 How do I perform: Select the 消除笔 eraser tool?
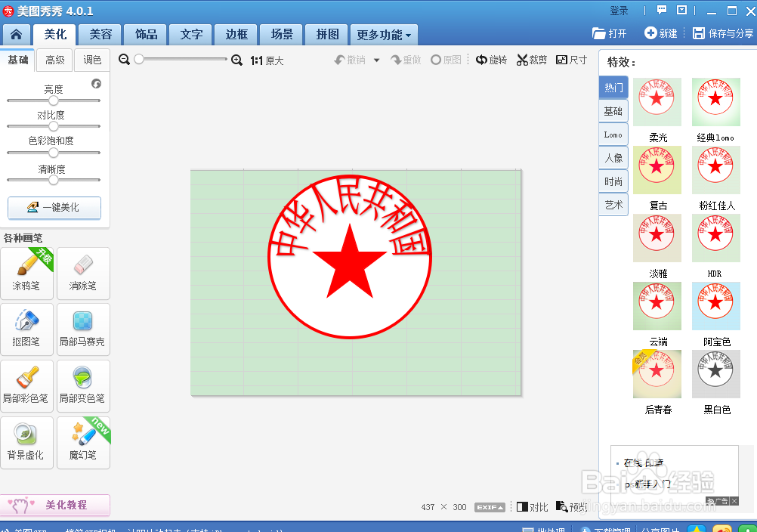(83, 274)
